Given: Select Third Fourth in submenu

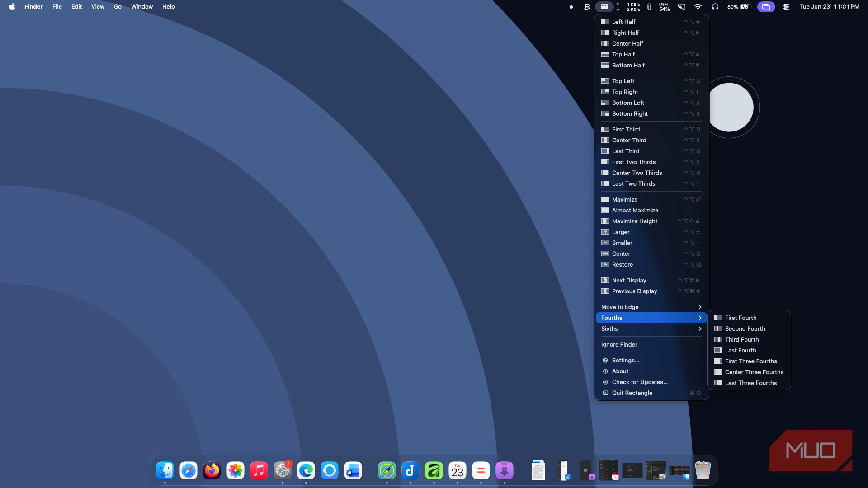Looking at the screenshot, I should pos(749,339).
